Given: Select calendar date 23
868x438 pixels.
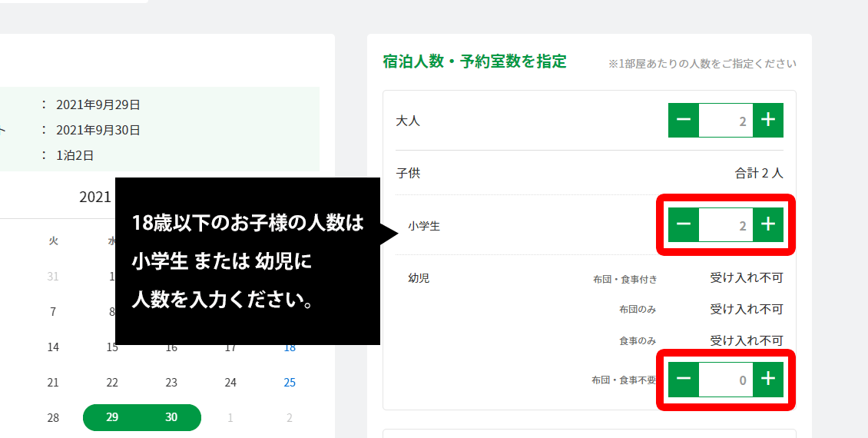Looking at the screenshot, I should (171, 383).
